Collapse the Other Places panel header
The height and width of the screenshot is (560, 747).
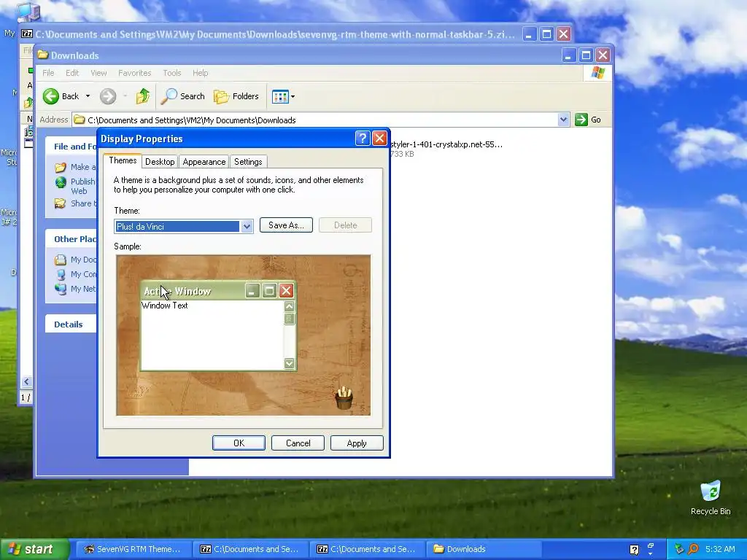pyautogui.click(x=71, y=239)
